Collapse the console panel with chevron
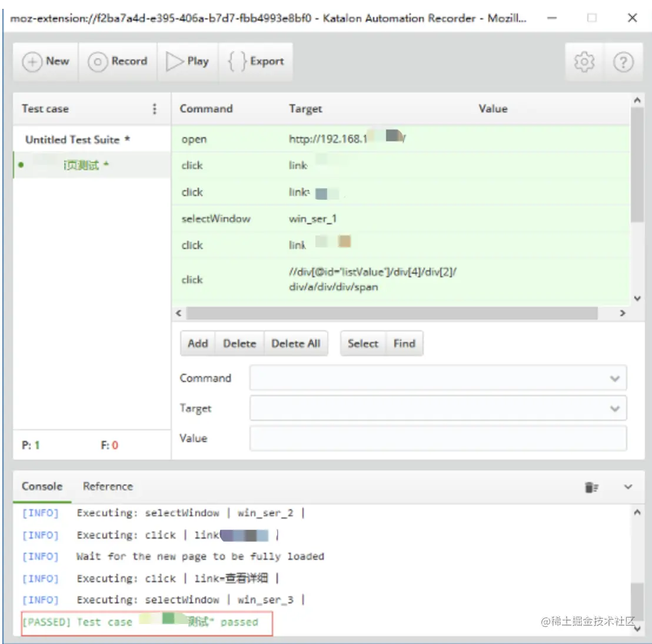Screen dimensions: 652x644 (628, 487)
